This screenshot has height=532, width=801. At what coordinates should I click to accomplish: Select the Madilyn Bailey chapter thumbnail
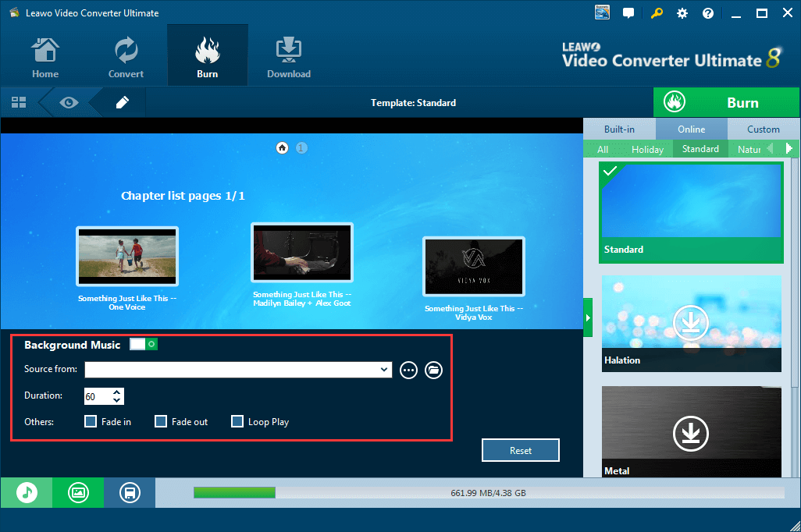click(x=302, y=252)
